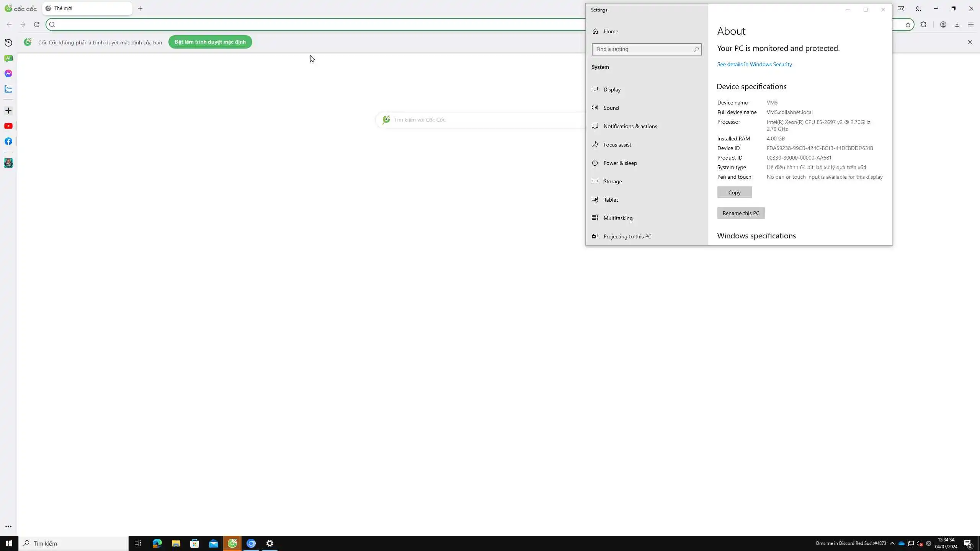Image resolution: width=980 pixels, height=551 pixels.
Task: Click Rename this PC button
Action: (x=740, y=213)
